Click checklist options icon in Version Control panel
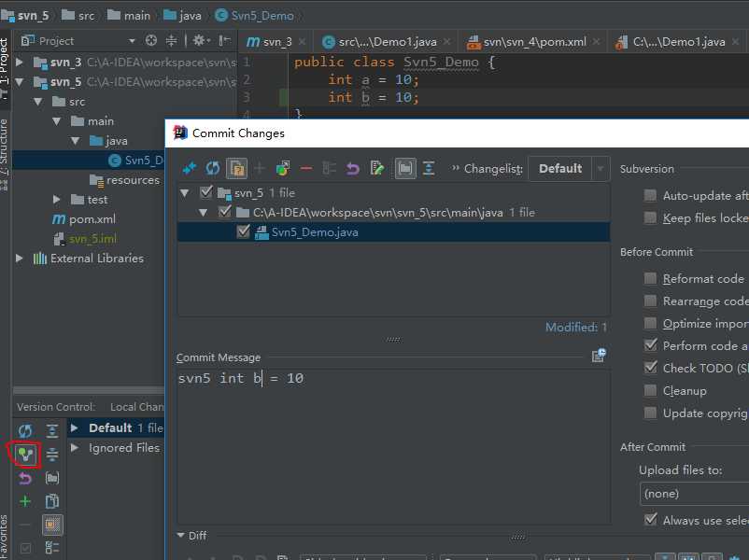Viewport: 749px width, 560px height. coord(52,548)
